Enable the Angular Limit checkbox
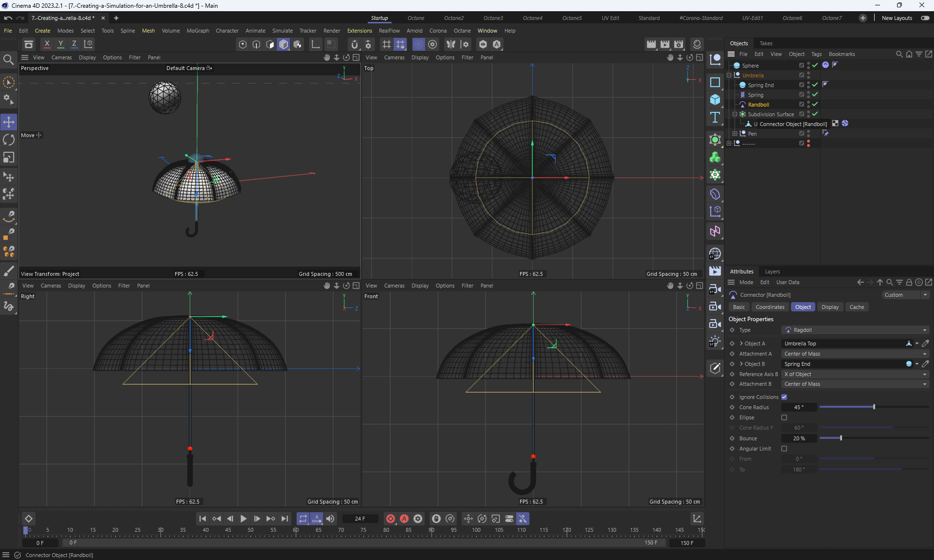 coord(784,449)
